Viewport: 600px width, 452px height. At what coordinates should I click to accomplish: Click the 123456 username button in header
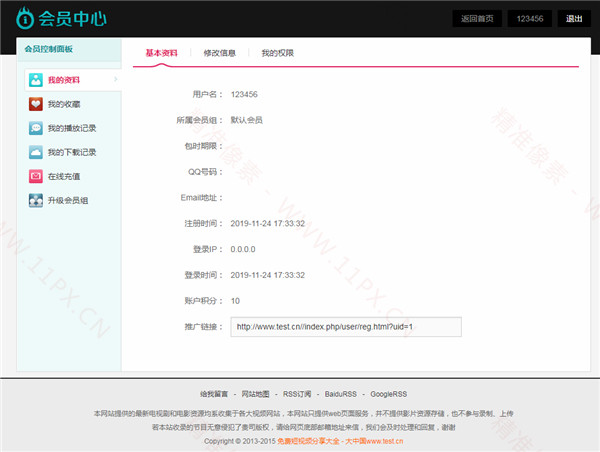[x=530, y=19]
